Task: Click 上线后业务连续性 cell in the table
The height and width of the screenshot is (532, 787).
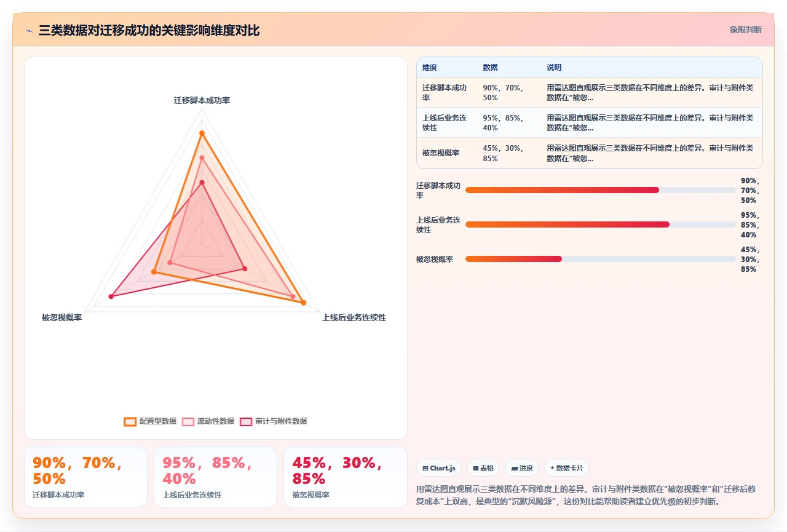Action: tap(447, 122)
